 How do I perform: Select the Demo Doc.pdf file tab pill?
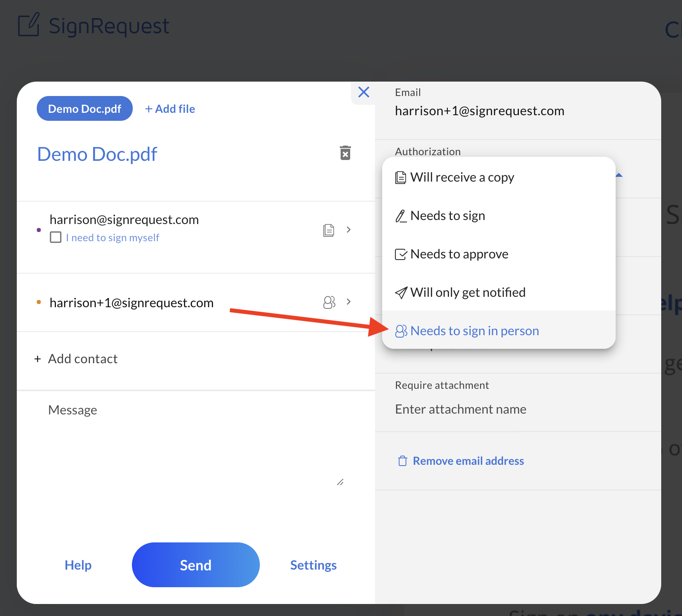[x=85, y=108]
